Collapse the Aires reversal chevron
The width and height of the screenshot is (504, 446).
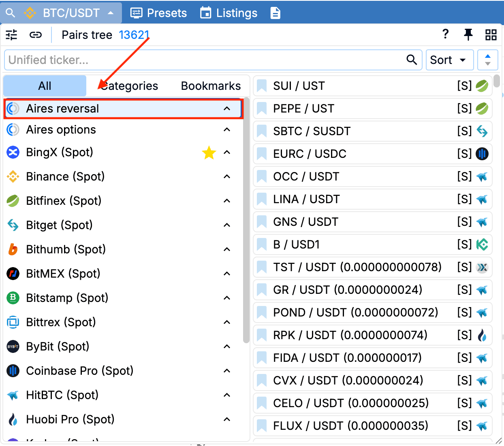pyautogui.click(x=227, y=108)
